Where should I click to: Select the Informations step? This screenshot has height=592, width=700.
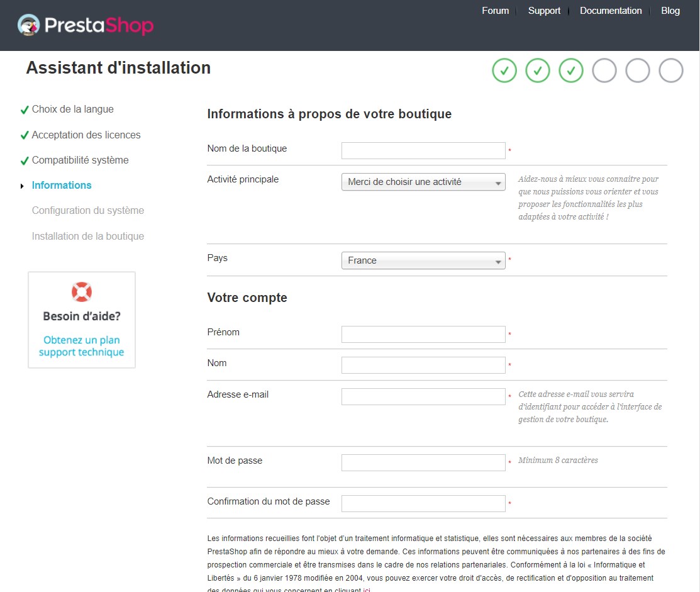coord(62,186)
